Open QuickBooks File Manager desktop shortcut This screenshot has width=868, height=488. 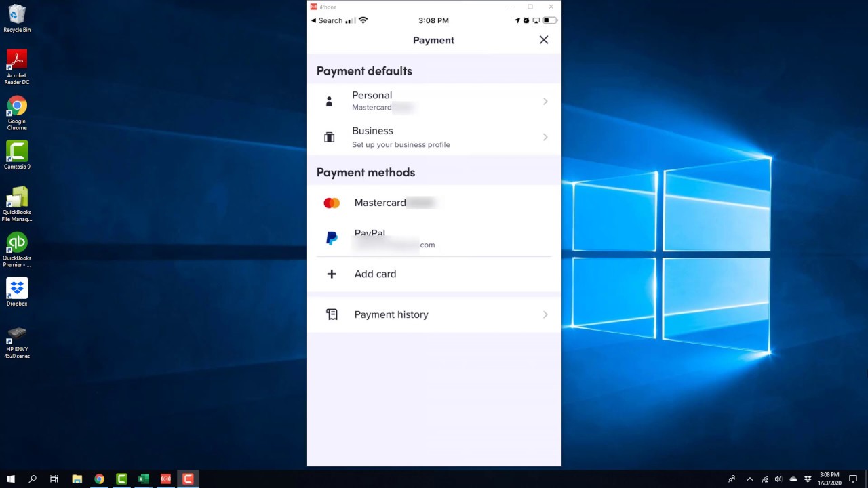coord(17,205)
